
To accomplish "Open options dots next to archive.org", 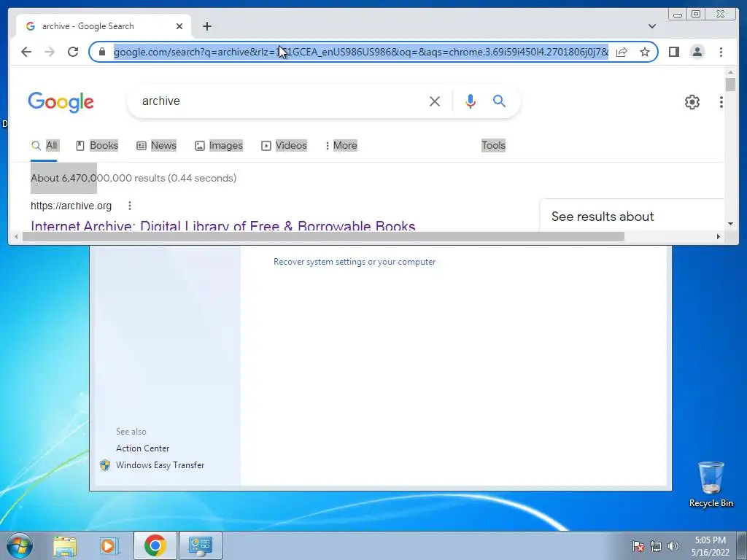I will [x=130, y=206].
